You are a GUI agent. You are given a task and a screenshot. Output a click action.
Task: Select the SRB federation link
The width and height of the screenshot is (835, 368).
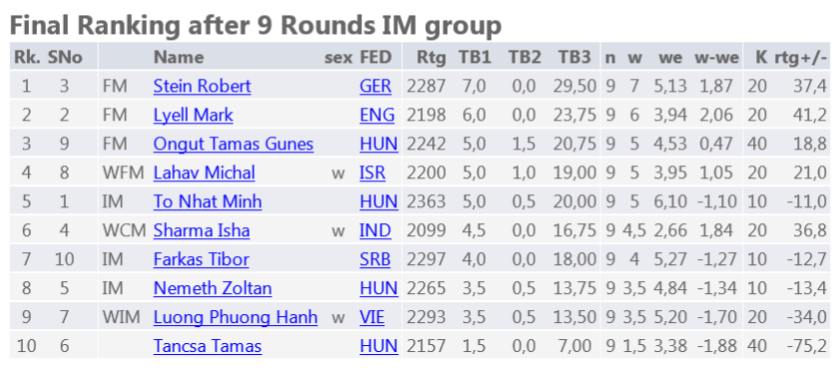pyautogui.click(x=375, y=259)
